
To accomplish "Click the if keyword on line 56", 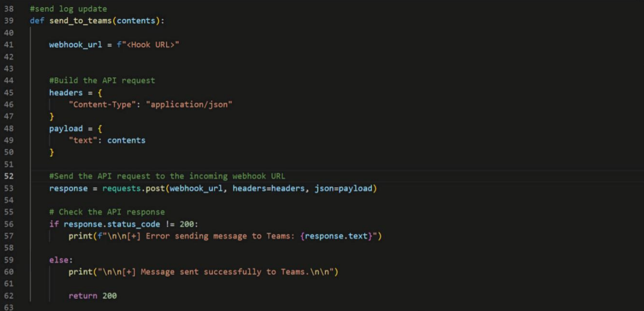I will (54, 224).
